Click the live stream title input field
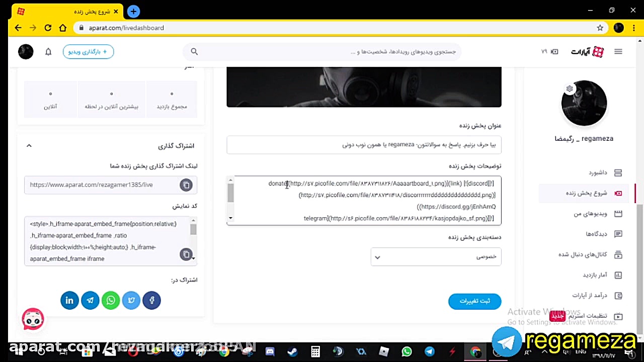 pos(364,145)
